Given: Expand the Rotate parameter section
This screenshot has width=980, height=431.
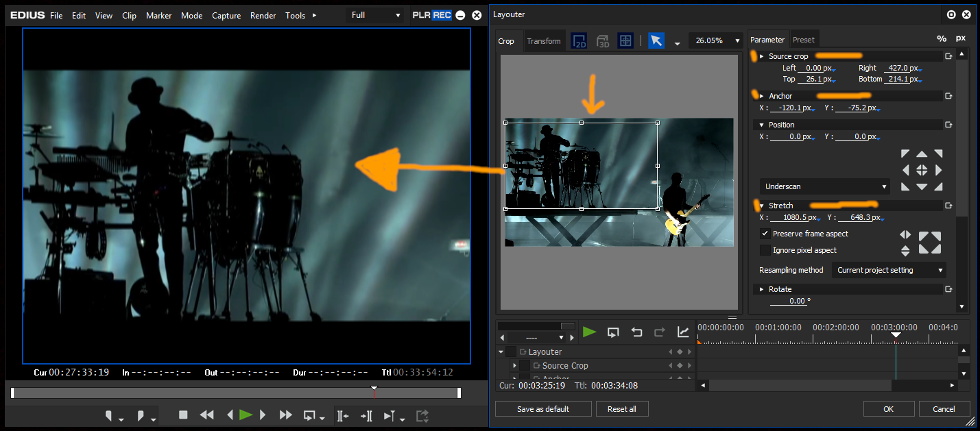Looking at the screenshot, I should (x=761, y=289).
